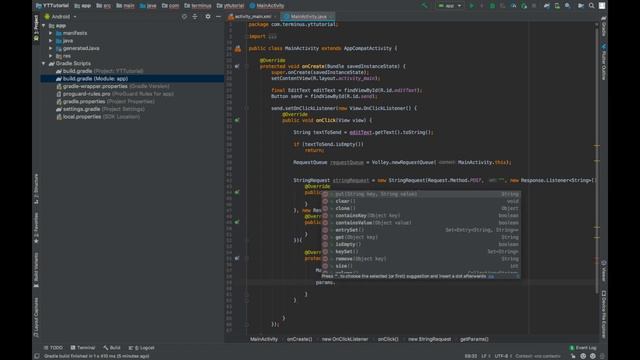
Task: Choose keySet() from completion popup
Action: [x=420, y=252]
